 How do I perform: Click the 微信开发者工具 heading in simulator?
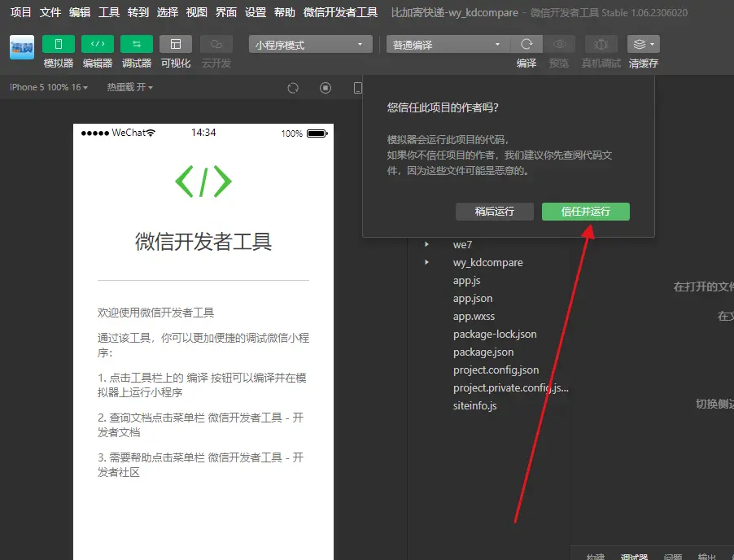click(203, 242)
